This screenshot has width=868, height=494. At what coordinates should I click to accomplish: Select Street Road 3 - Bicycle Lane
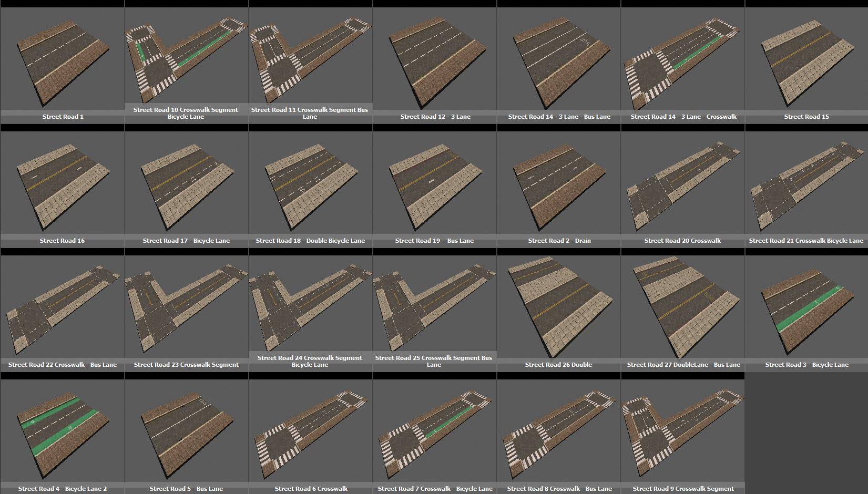(x=805, y=307)
